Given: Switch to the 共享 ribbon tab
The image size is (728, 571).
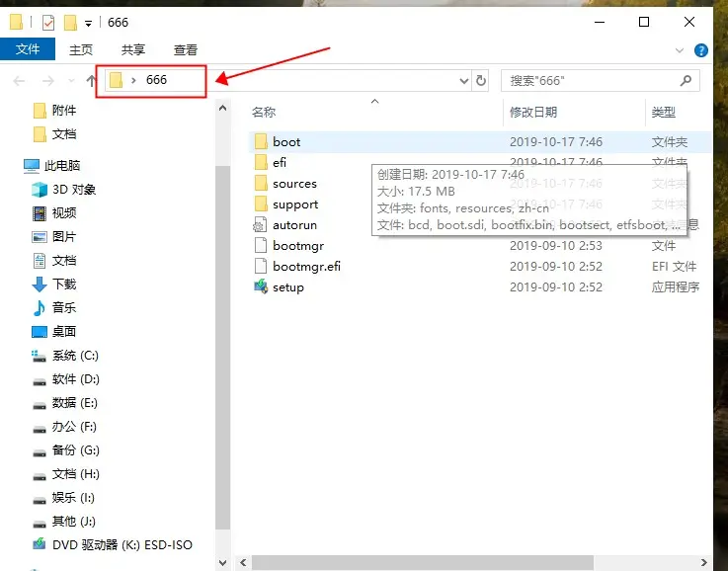Looking at the screenshot, I should coord(133,49).
